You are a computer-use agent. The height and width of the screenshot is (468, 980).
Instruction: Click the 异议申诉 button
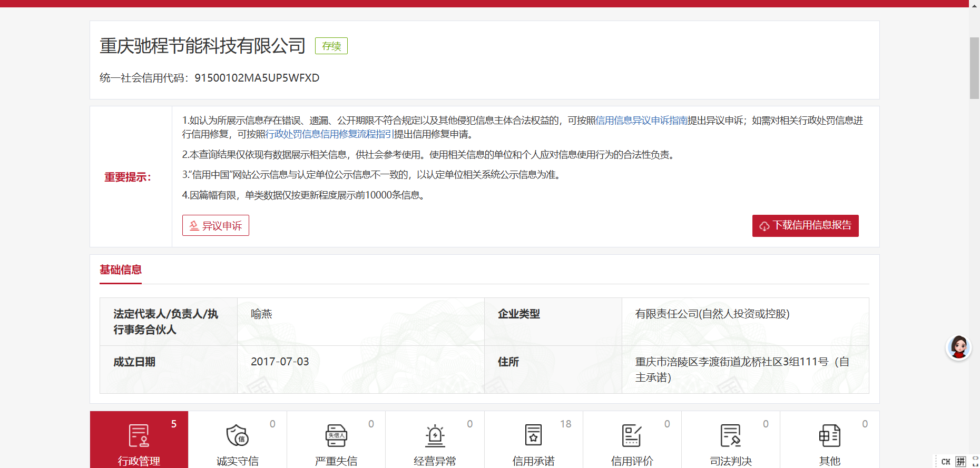point(215,225)
